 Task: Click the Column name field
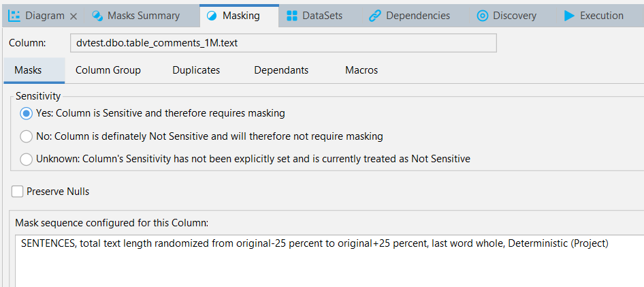pos(283,43)
